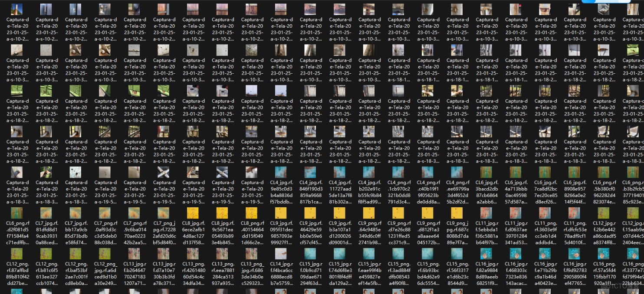Select image CL16_png.rf.57a5fd4
The width and height of the screenshot is (644, 294).
pyautogui.click(x=604, y=254)
